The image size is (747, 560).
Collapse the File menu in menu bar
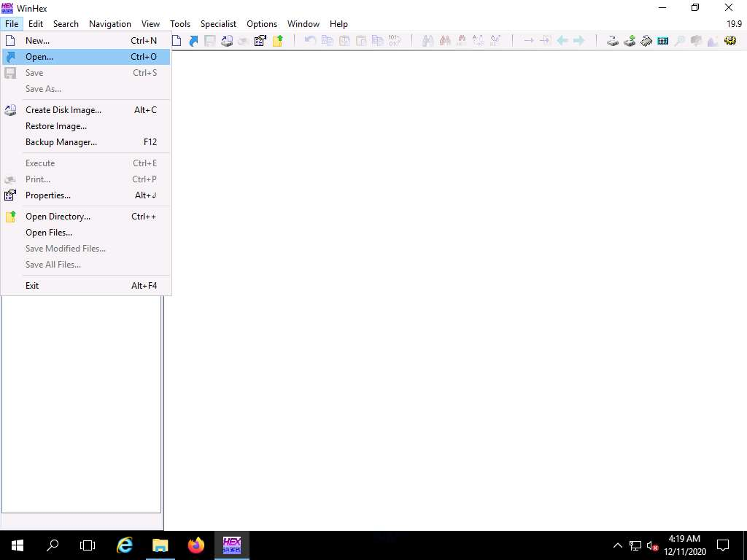[x=12, y=24]
